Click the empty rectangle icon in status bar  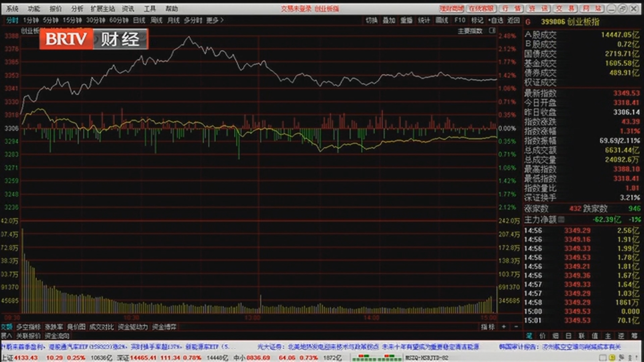click(603, 358)
